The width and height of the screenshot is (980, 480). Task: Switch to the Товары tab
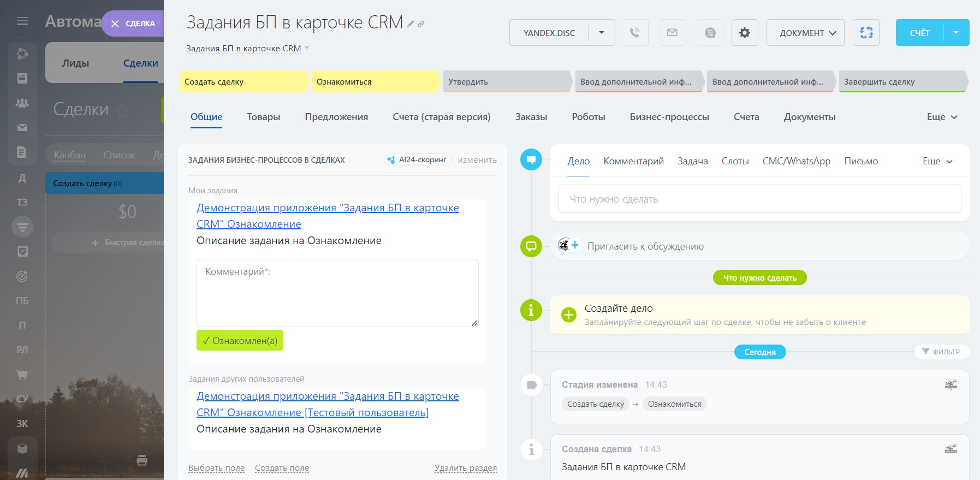(x=263, y=117)
